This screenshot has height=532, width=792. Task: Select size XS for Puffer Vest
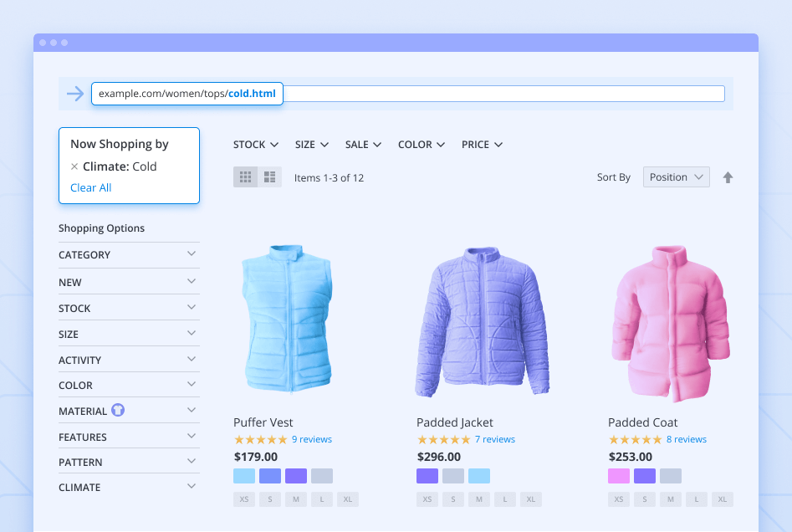tap(244, 499)
